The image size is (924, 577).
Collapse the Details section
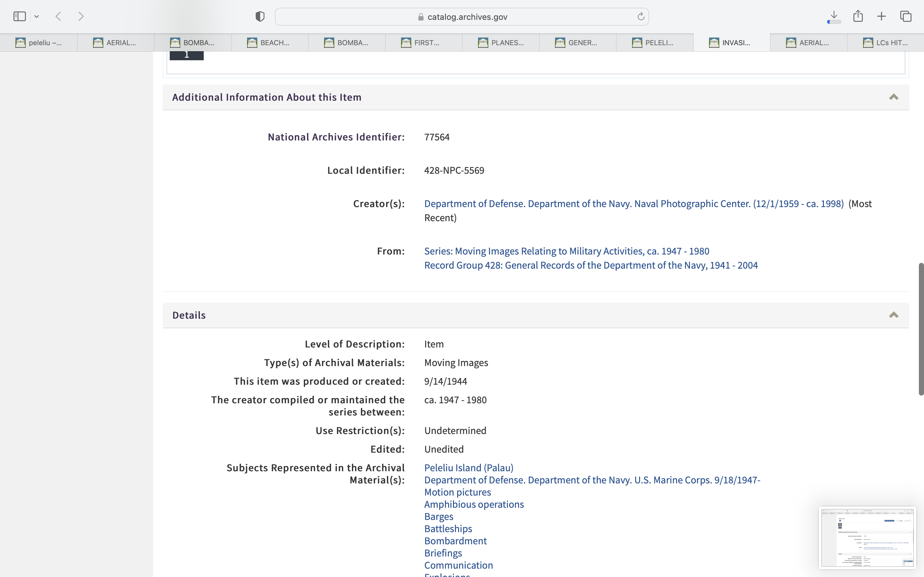coord(894,315)
